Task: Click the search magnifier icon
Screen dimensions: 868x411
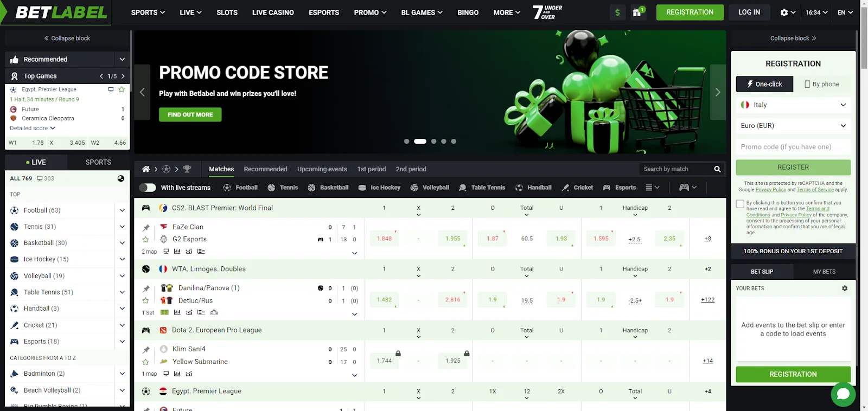Action: [x=717, y=169]
